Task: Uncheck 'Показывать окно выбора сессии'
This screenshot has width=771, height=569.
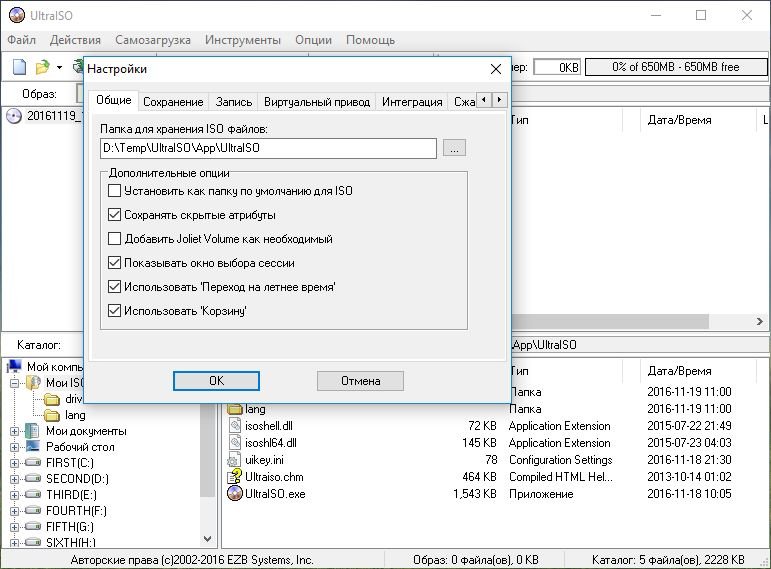Action: 114,263
